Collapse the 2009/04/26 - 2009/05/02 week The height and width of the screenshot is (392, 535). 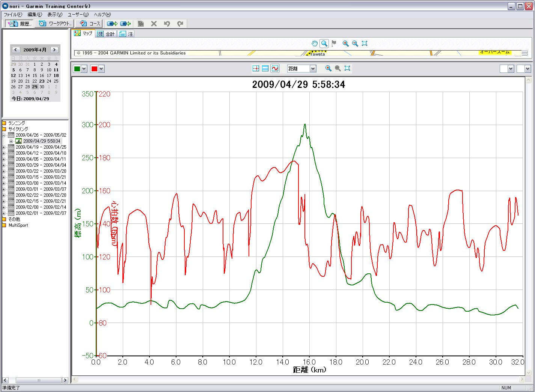click(x=4, y=135)
